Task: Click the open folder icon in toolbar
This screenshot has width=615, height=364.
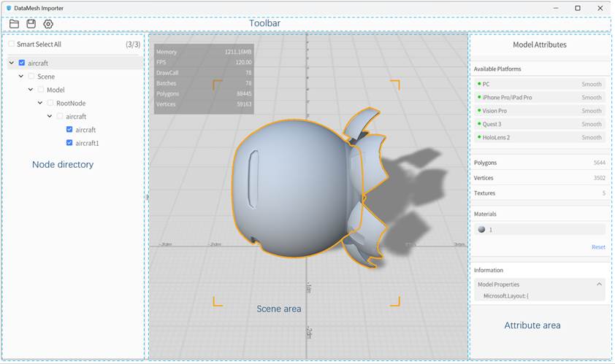Action: tap(14, 24)
